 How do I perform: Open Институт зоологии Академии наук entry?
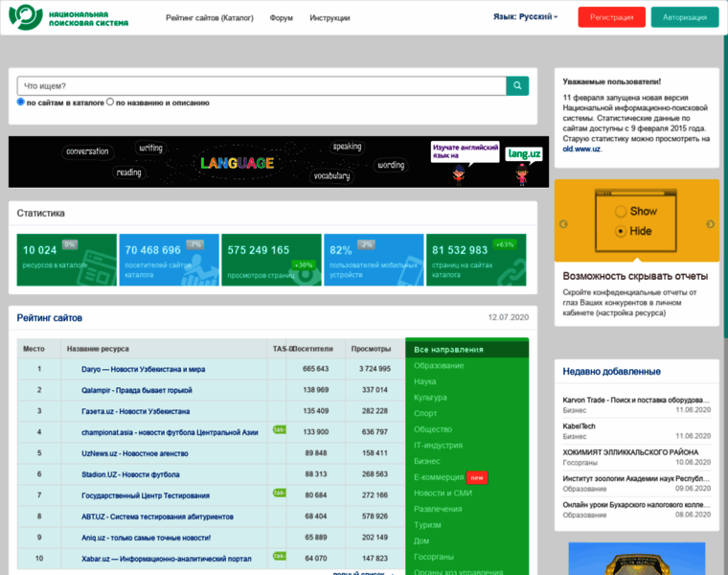click(636, 478)
